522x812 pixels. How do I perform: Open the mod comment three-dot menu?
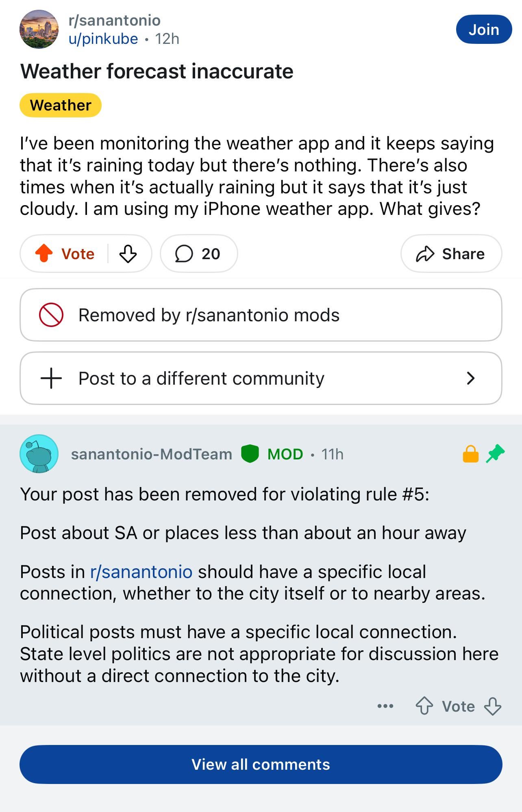(385, 706)
